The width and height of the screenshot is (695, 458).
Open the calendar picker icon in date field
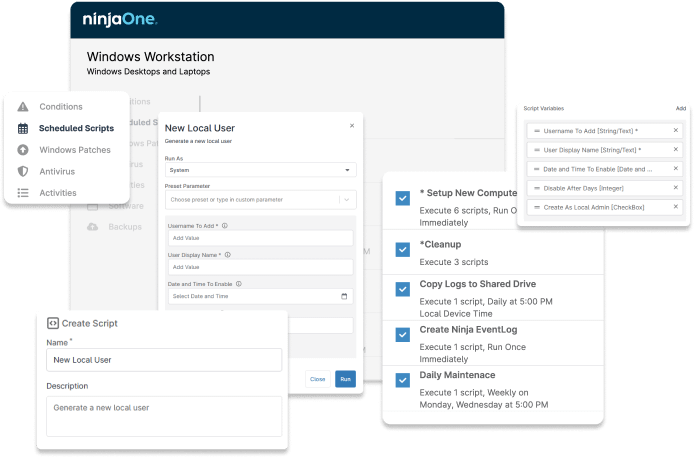[x=344, y=296]
